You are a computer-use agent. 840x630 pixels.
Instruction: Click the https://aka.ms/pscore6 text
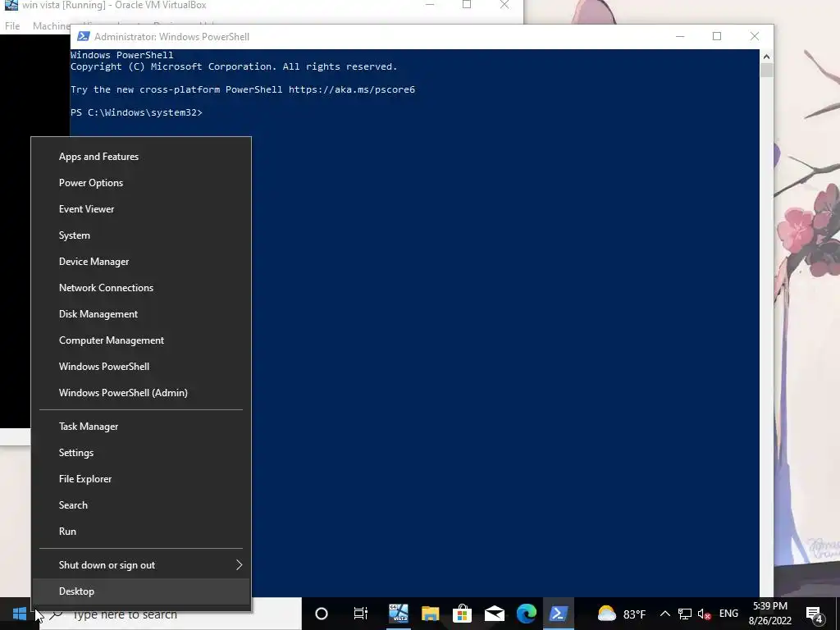tap(352, 89)
